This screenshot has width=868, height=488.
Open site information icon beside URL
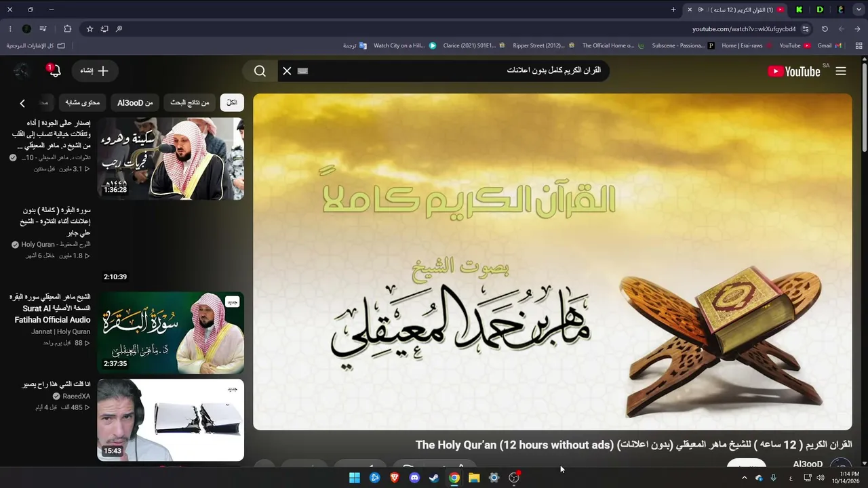806,29
